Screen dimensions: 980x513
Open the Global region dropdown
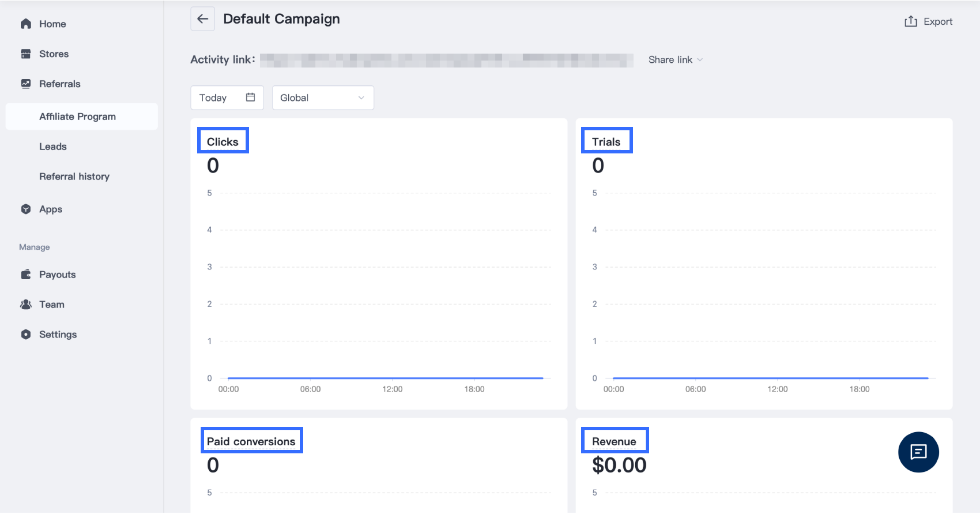[323, 98]
